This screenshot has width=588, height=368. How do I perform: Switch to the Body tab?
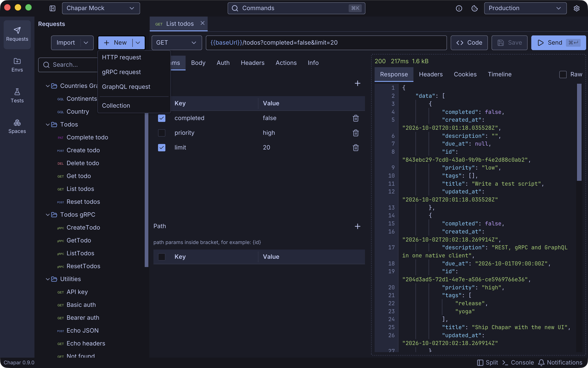click(198, 63)
